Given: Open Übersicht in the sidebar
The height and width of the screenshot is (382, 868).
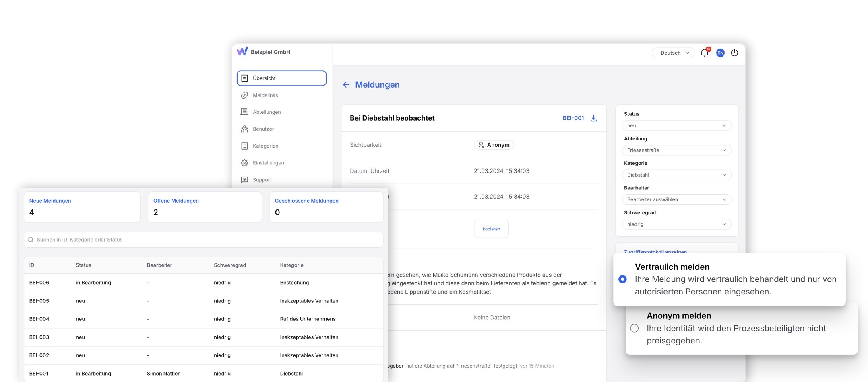Looking at the screenshot, I should 281,78.
